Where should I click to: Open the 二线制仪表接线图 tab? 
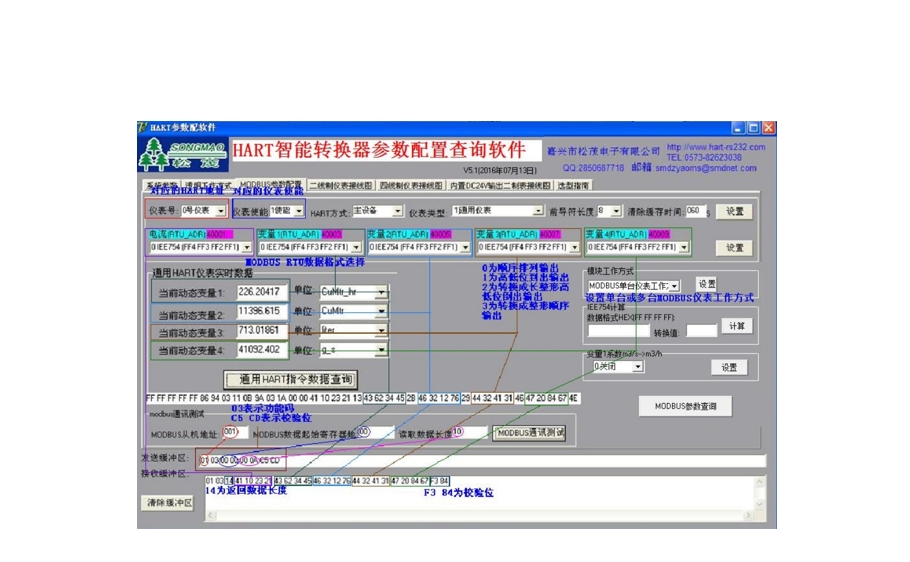pyautogui.click(x=339, y=186)
